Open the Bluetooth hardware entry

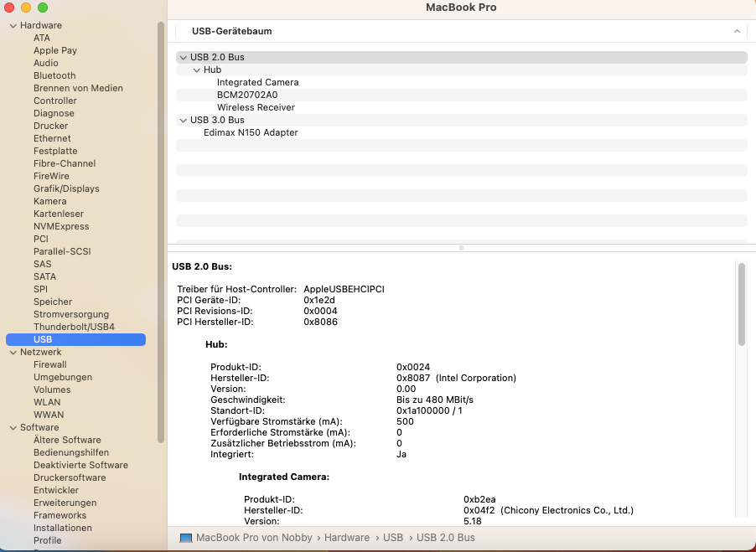tap(54, 75)
